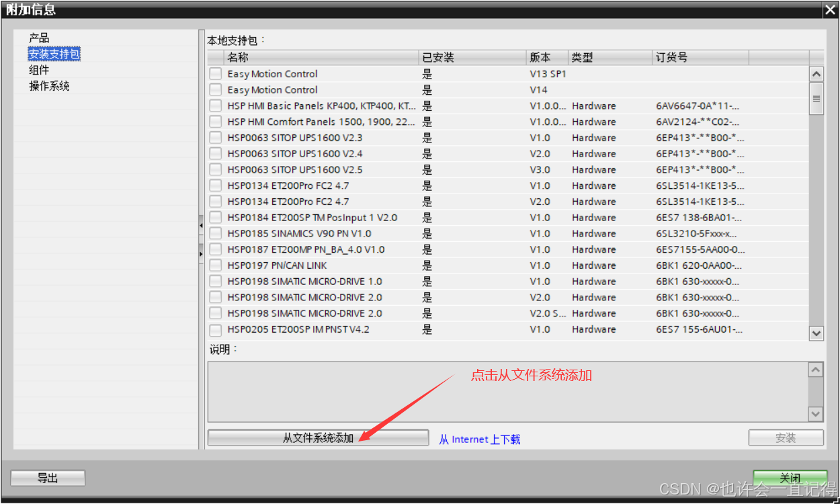The width and height of the screenshot is (840, 504).
Task: Select the HSP0134 ET200Pro FC2 4.7 V1.0 row
Action: [507, 186]
